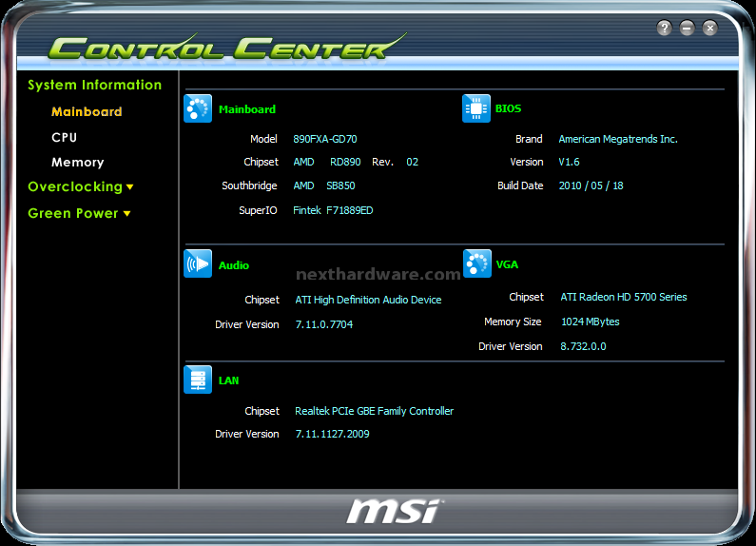Click the BIOS chip icon

(475, 108)
